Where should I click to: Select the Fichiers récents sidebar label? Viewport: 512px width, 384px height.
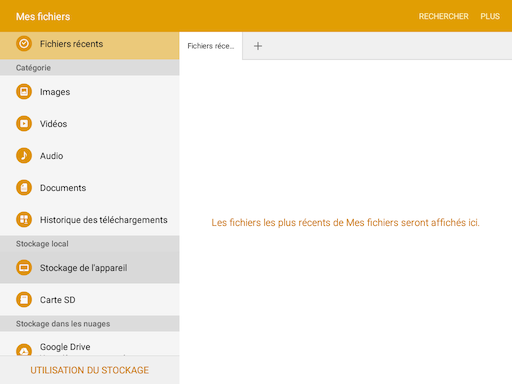point(71,44)
